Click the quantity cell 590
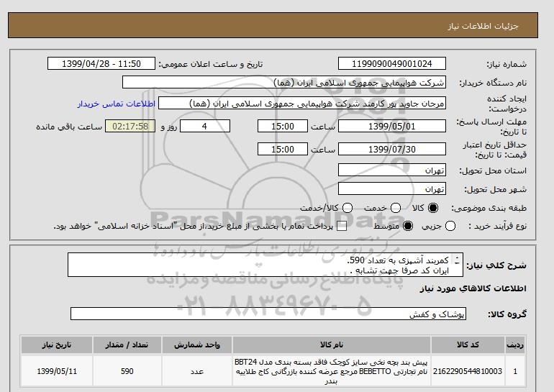554x392 pixels. click(x=127, y=372)
